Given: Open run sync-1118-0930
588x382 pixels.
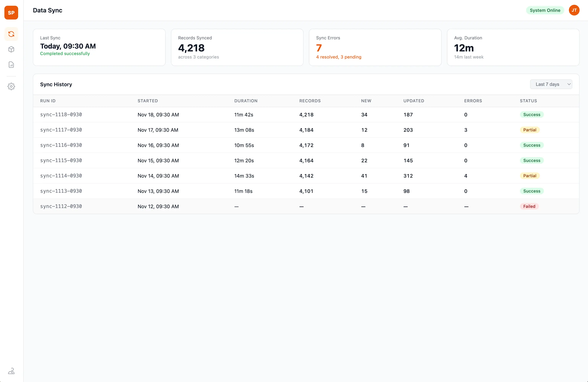Looking at the screenshot, I should (61, 115).
